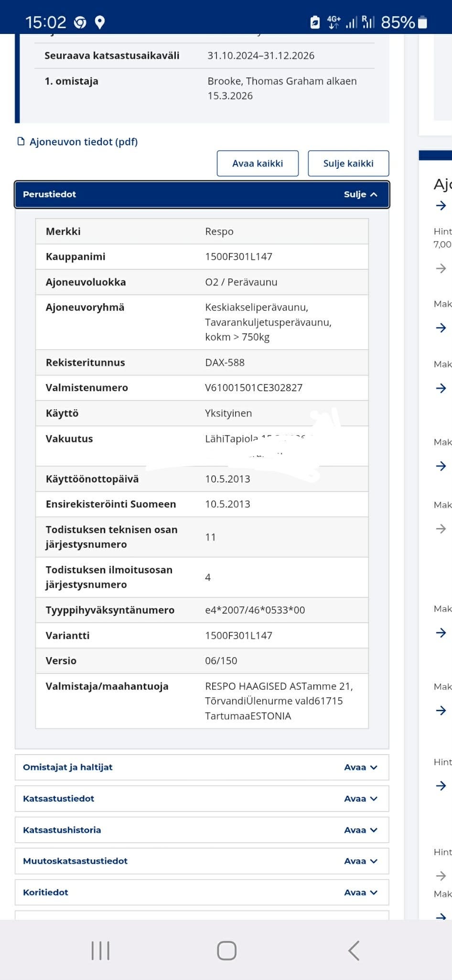The width and height of the screenshot is (452, 980).
Task: Tap the battery icon in status bar
Action: (x=422, y=22)
